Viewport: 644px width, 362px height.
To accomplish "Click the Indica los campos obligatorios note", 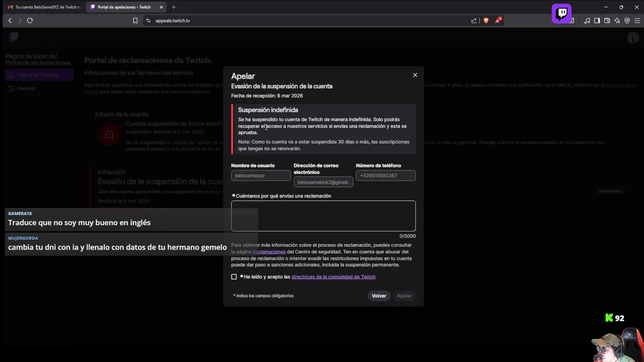I will (x=264, y=296).
